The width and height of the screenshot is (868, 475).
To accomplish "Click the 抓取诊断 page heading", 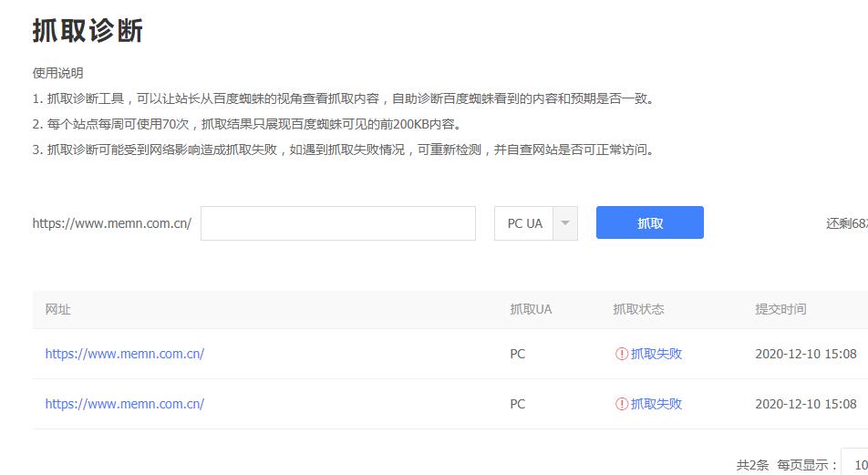I will (x=88, y=30).
